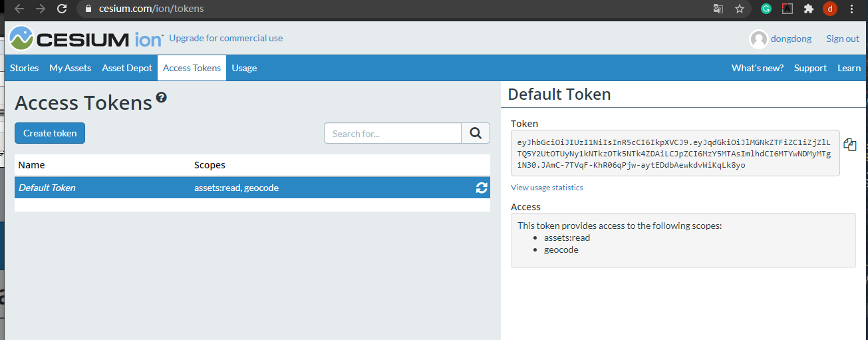Open browser extensions puzzle icon

[x=808, y=9]
